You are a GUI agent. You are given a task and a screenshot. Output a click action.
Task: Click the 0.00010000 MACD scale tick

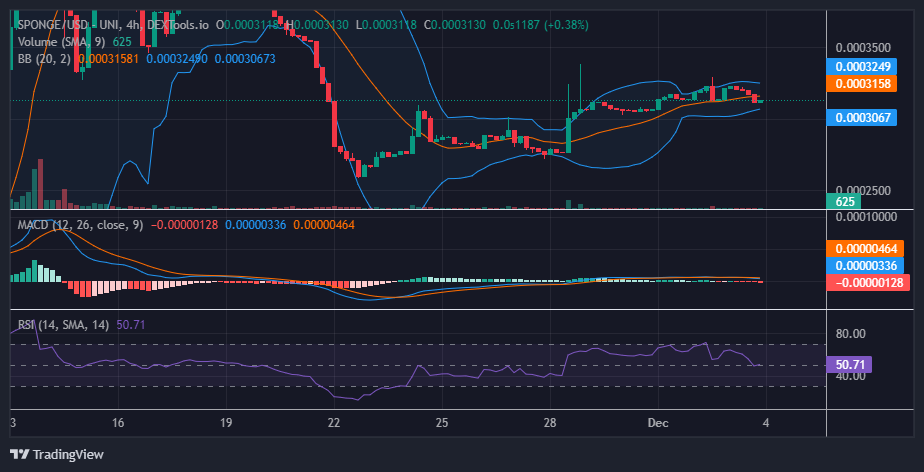pyautogui.click(x=864, y=216)
